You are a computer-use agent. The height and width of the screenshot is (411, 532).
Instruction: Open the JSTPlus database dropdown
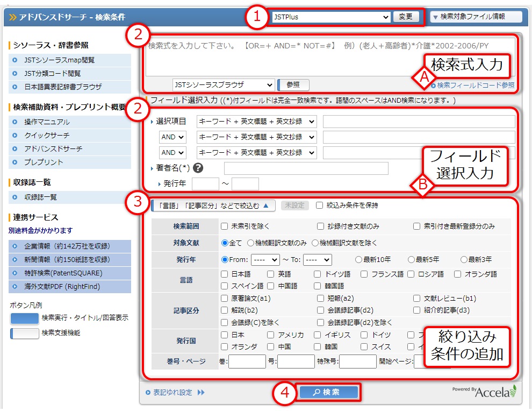pyautogui.click(x=330, y=17)
